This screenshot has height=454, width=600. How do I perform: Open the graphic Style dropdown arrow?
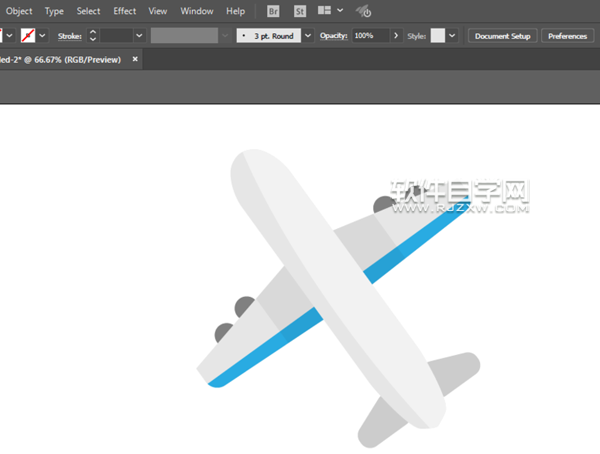[x=453, y=35]
